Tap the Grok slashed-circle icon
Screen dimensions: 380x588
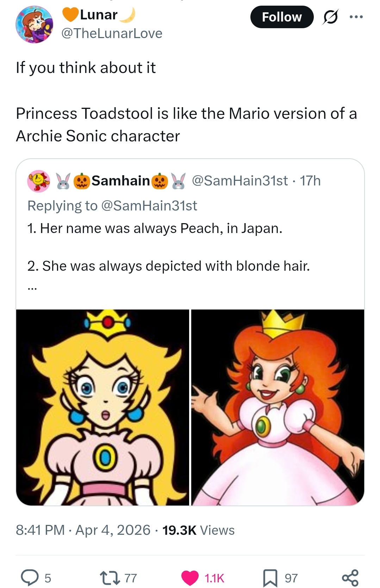click(x=330, y=17)
